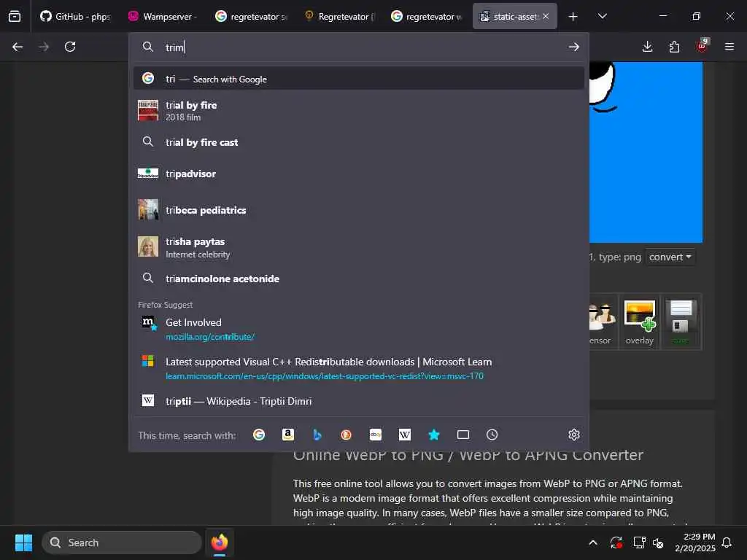Click the go arrow in address bar
The height and width of the screenshot is (560, 747).
pyautogui.click(x=573, y=47)
